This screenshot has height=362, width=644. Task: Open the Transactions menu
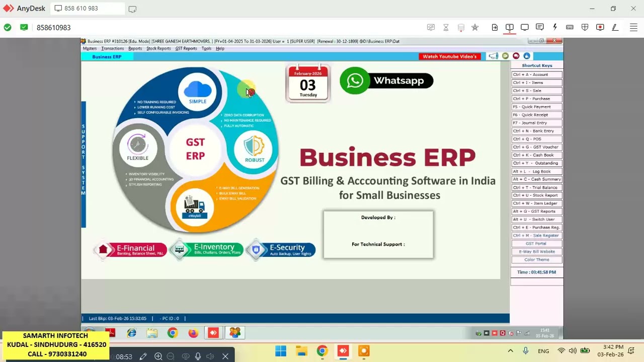coord(112,49)
